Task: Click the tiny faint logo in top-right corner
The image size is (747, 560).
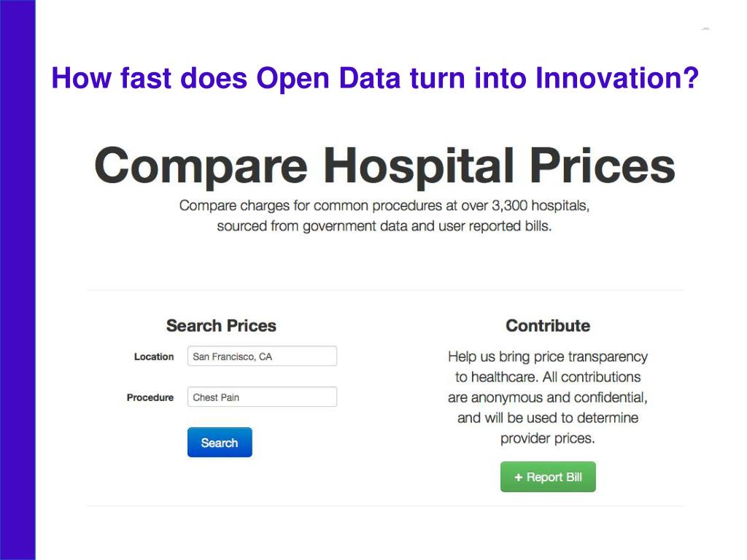Action: pos(705,28)
